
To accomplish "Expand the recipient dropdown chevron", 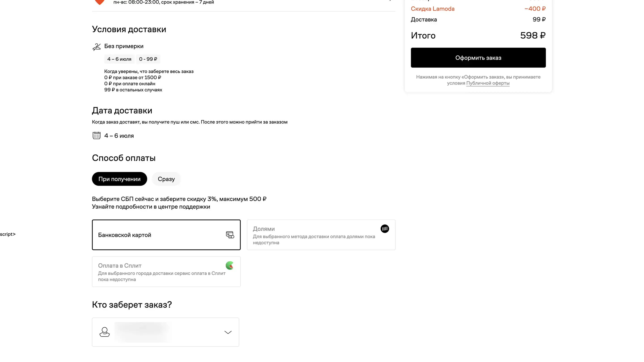I will 228,332.
